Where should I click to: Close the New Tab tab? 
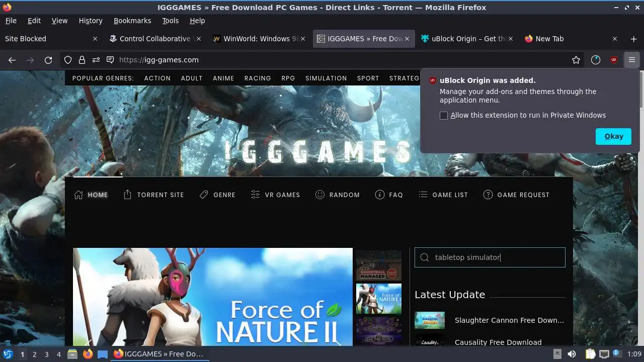point(614,39)
